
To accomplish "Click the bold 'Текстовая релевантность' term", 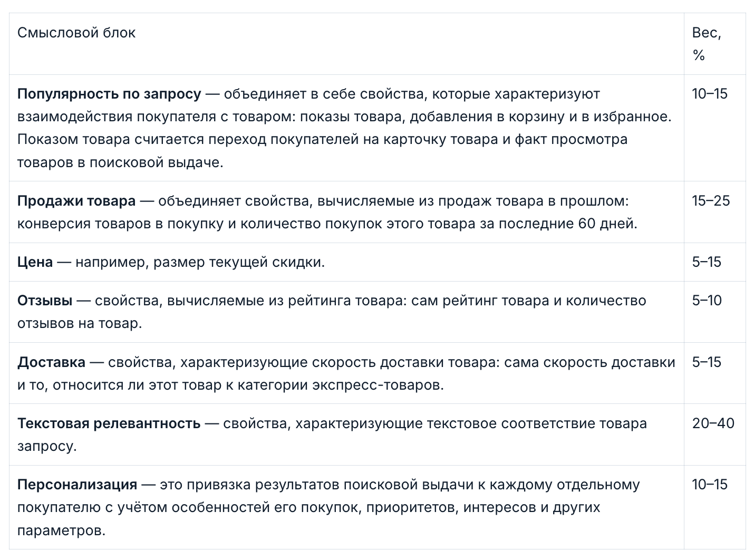I will pyautogui.click(x=109, y=423).
